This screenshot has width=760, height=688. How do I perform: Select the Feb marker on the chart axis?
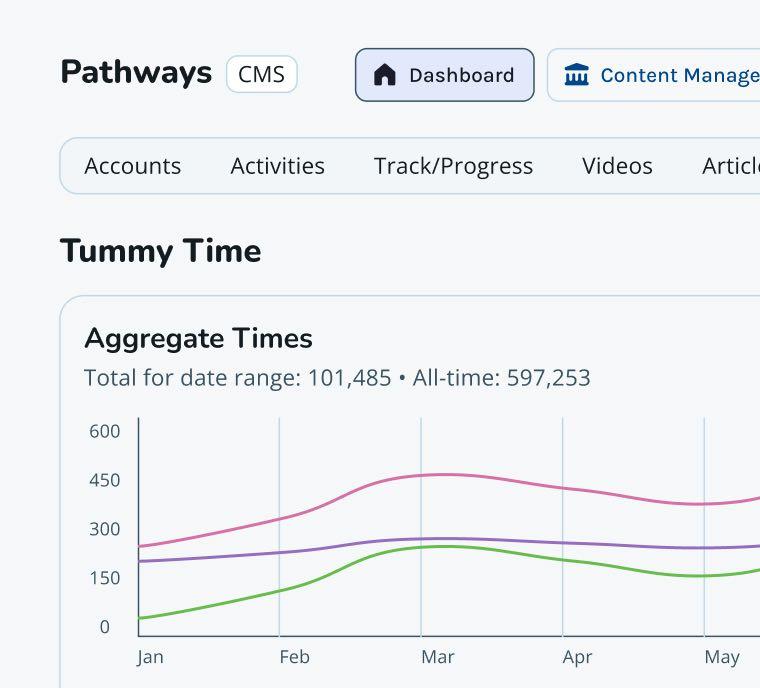coord(294,657)
